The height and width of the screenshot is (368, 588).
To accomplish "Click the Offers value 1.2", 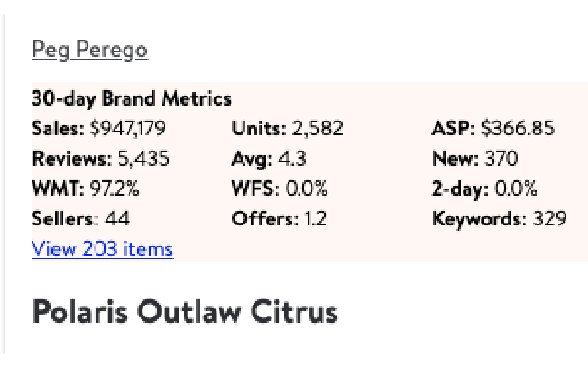I will 314,219.
